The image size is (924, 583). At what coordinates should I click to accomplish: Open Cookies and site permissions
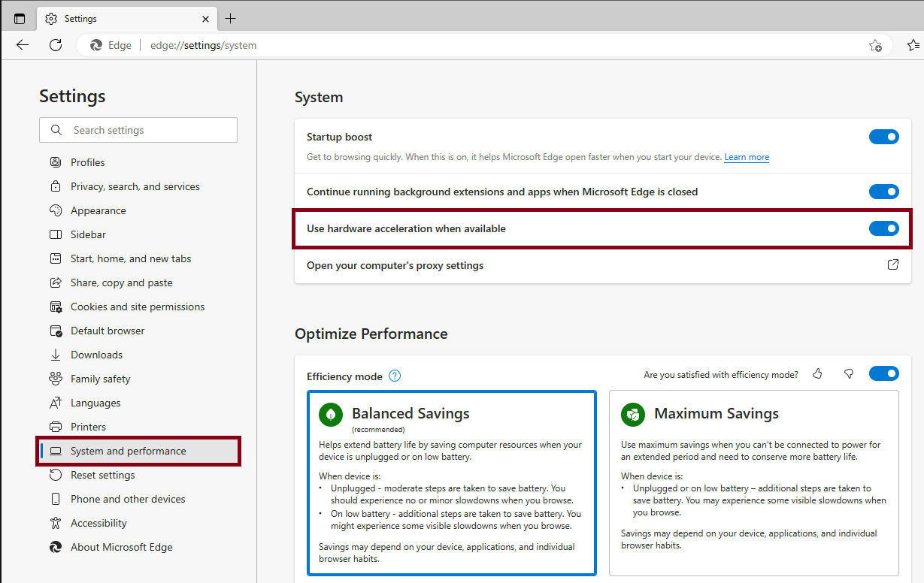pyautogui.click(x=138, y=307)
